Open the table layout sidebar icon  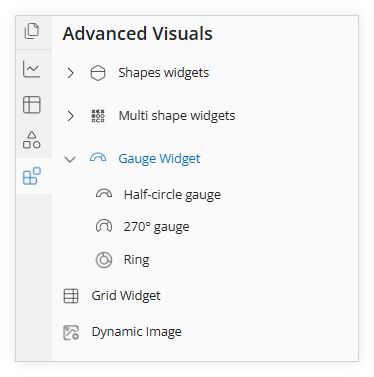[32, 105]
